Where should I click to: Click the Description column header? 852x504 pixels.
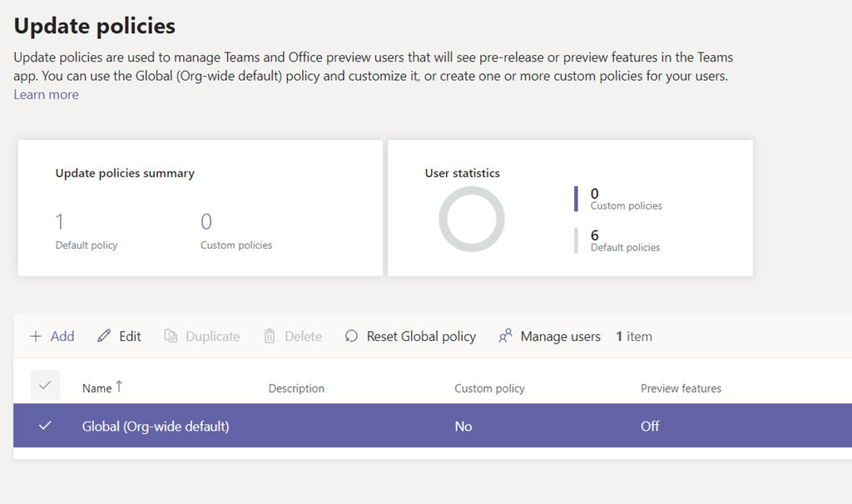click(296, 388)
